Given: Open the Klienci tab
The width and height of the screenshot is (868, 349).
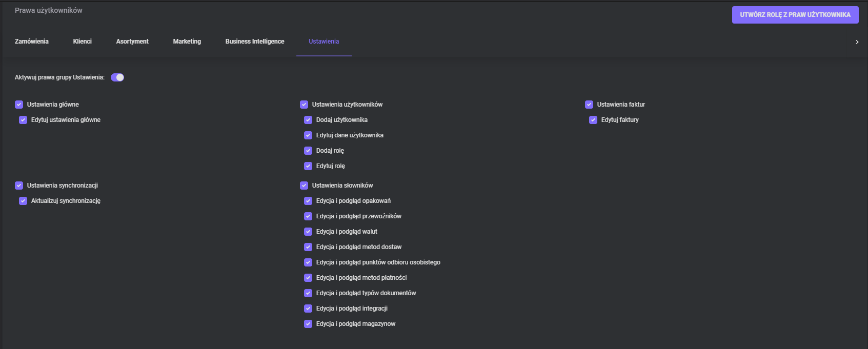Looking at the screenshot, I should 82,42.
